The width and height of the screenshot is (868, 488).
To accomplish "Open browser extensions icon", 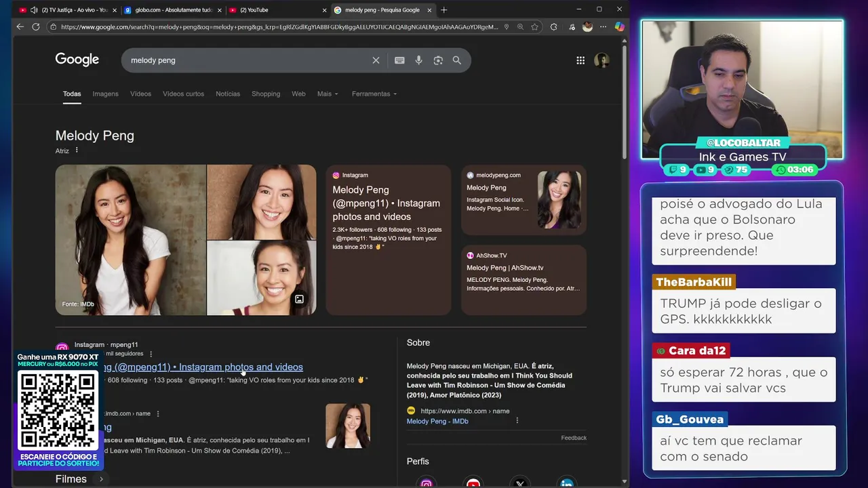I will (554, 26).
